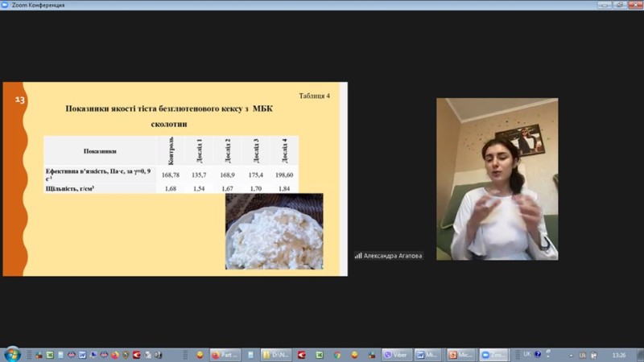Click the 'Таблиця 4' label
644x362 pixels.
coord(314,96)
